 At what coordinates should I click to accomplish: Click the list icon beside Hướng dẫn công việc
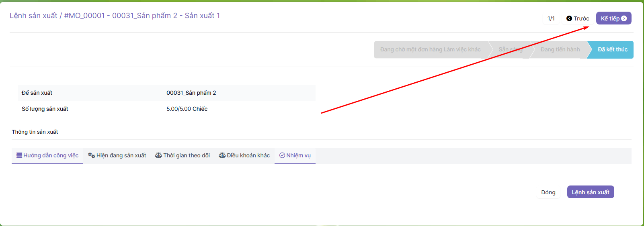coord(19,155)
